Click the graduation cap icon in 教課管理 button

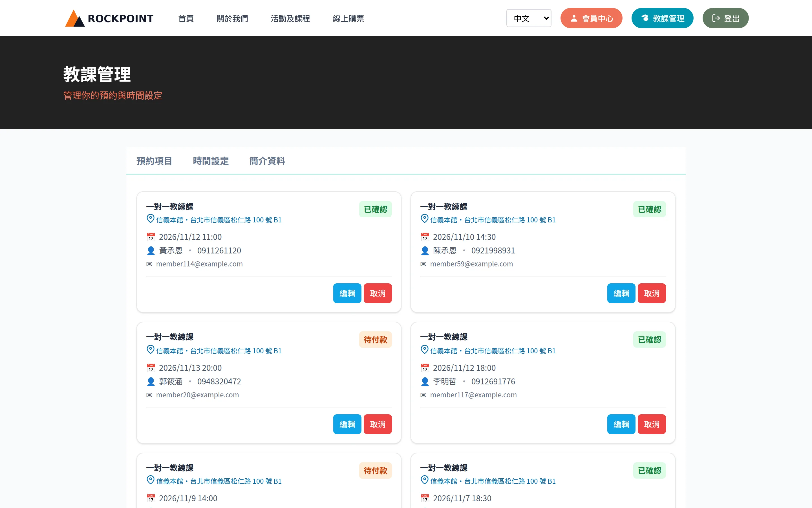[x=645, y=18]
